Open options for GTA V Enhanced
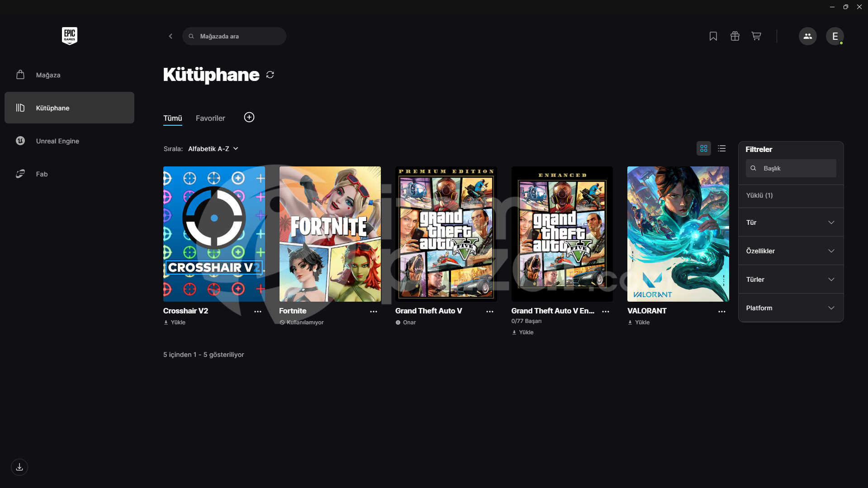 (x=606, y=312)
